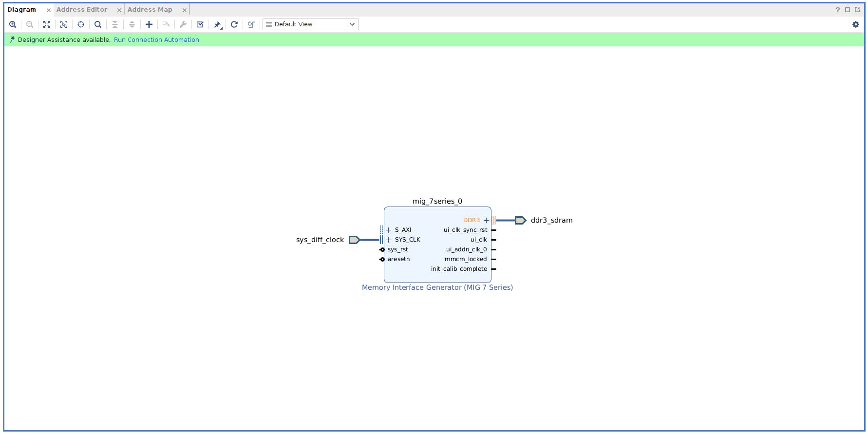Switch to the Address Editor tab
The image size is (868, 434).
click(81, 10)
